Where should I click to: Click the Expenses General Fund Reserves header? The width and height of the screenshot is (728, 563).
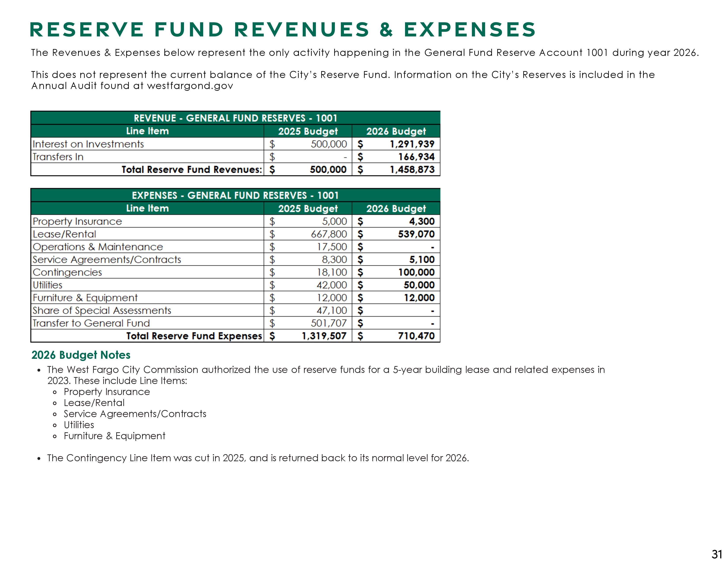(x=235, y=195)
